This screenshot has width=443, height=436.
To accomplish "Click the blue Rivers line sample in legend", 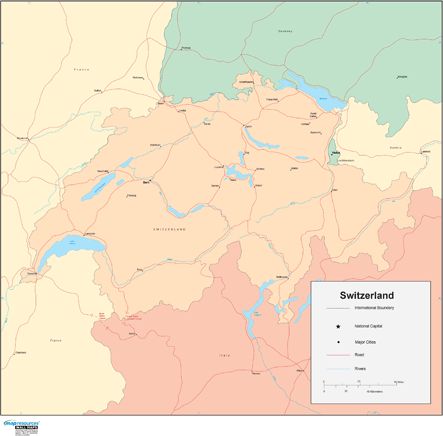I will coord(338,369).
